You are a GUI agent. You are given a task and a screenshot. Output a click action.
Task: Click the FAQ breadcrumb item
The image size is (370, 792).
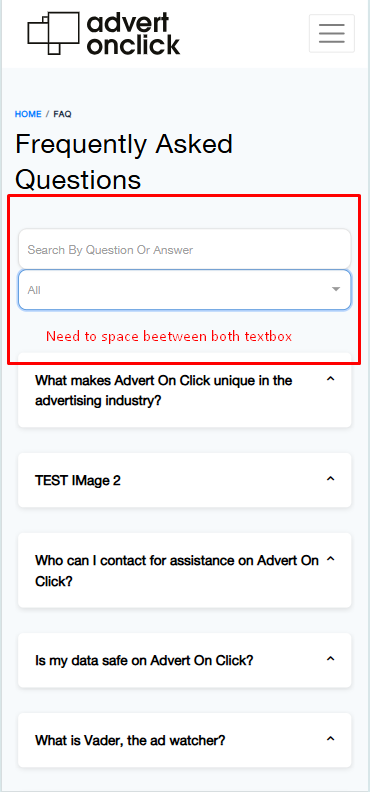click(63, 114)
